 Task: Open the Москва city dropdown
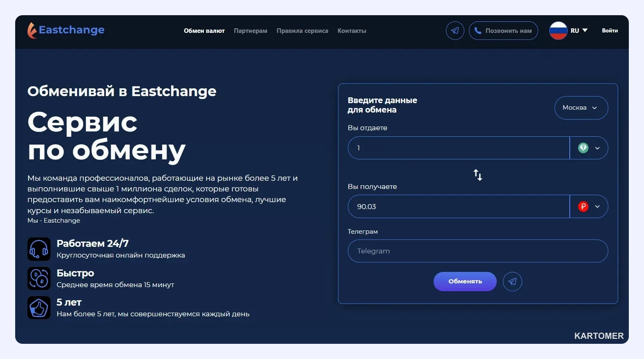(x=581, y=108)
